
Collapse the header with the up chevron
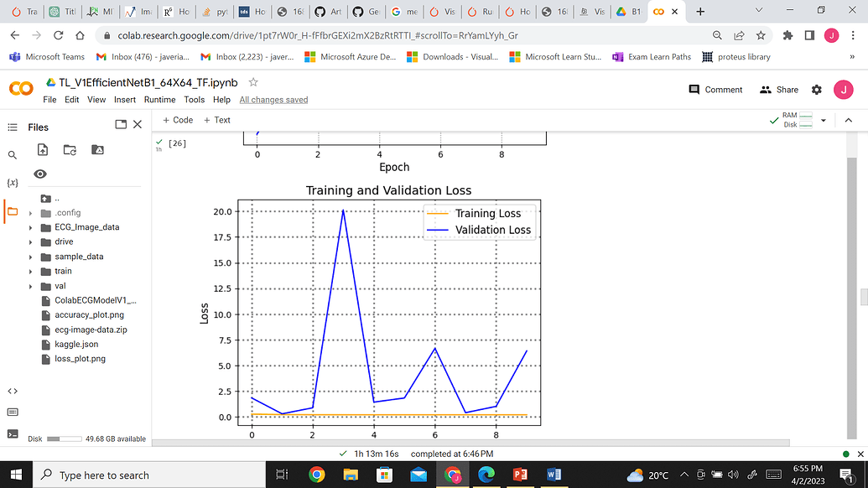pyautogui.click(x=848, y=120)
